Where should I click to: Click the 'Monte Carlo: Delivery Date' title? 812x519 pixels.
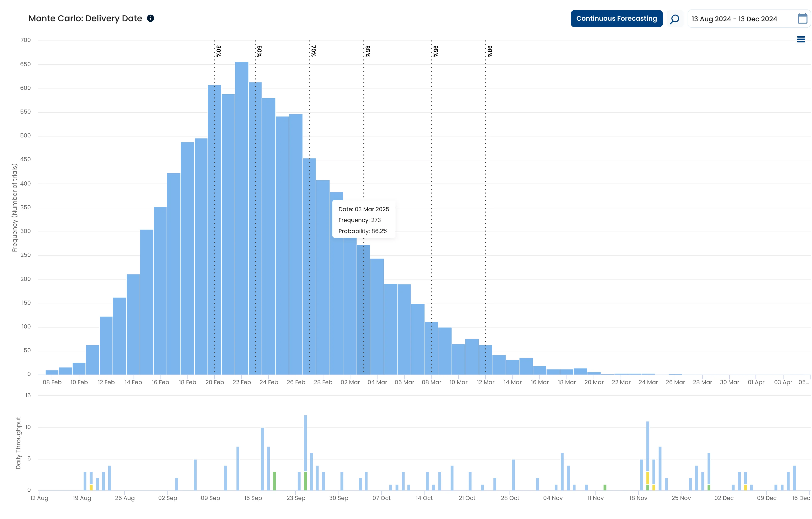tap(85, 19)
